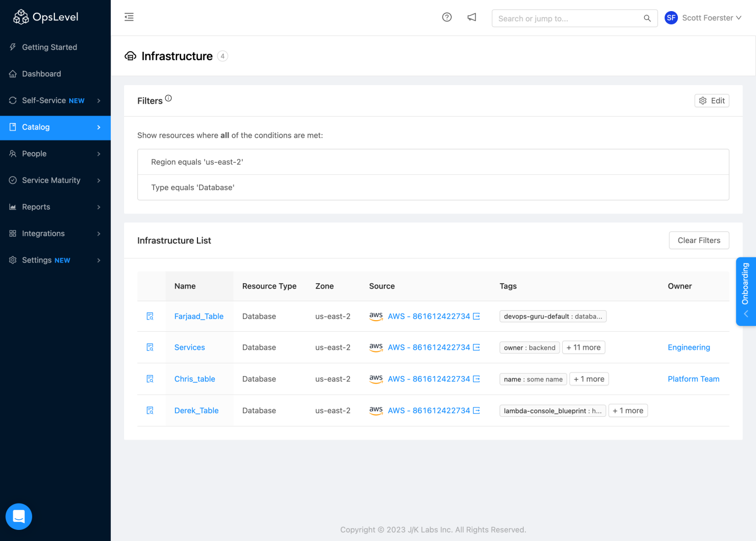This screenshot has height=541, width=756.
Task: Select the Catalog menu item
Action: coord(55,127)
